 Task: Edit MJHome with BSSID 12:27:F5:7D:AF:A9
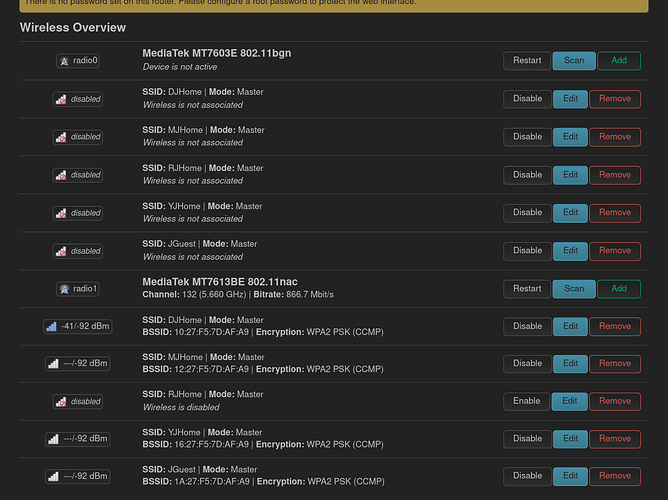tap(570, 364)
